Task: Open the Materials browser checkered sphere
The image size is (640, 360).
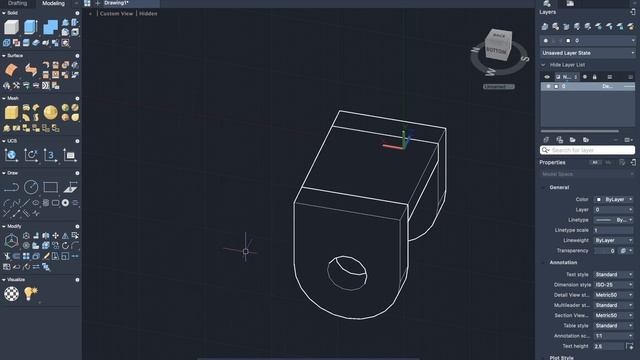Action: [11, 293]
